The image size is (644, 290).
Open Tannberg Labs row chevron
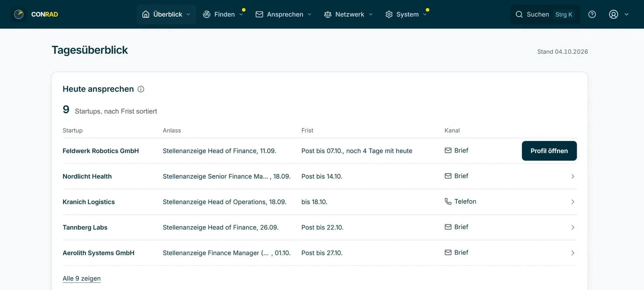pos(573,228)
